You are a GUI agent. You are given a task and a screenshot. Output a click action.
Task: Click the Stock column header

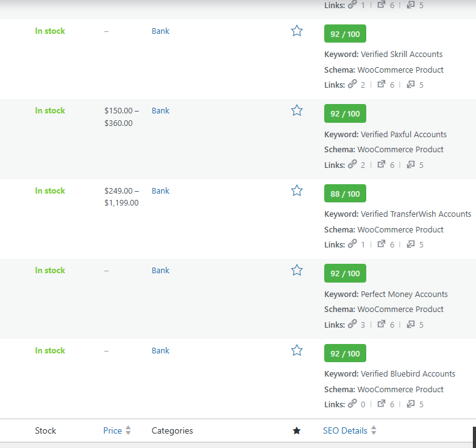pyautogui.click(x=45, y=430)
